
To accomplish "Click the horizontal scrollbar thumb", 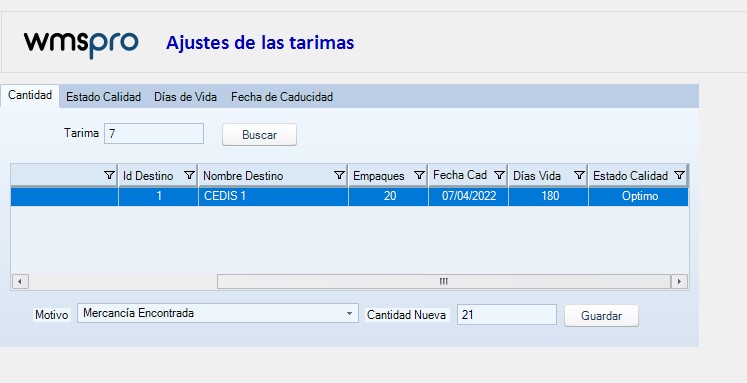I will click(x=444, y=282).
